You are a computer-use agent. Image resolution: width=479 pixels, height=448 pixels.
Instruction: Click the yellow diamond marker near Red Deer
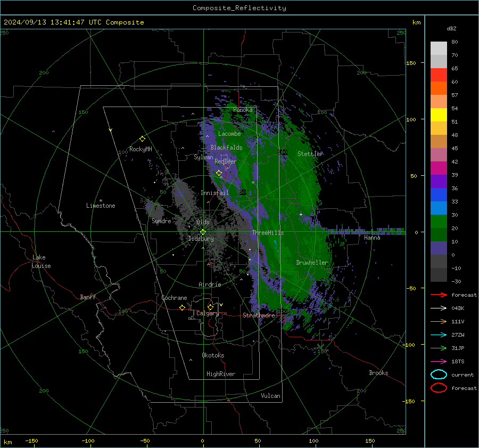coord(219,173)
